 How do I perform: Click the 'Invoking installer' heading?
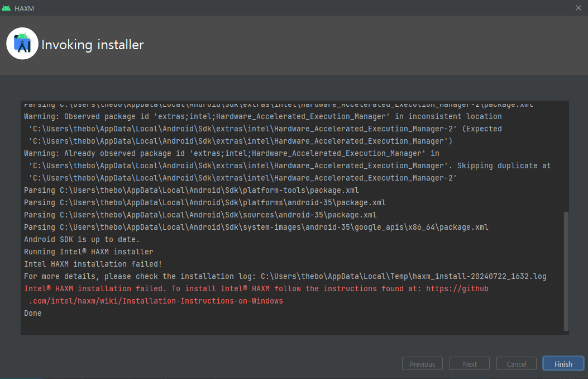[x=92, y=45]
